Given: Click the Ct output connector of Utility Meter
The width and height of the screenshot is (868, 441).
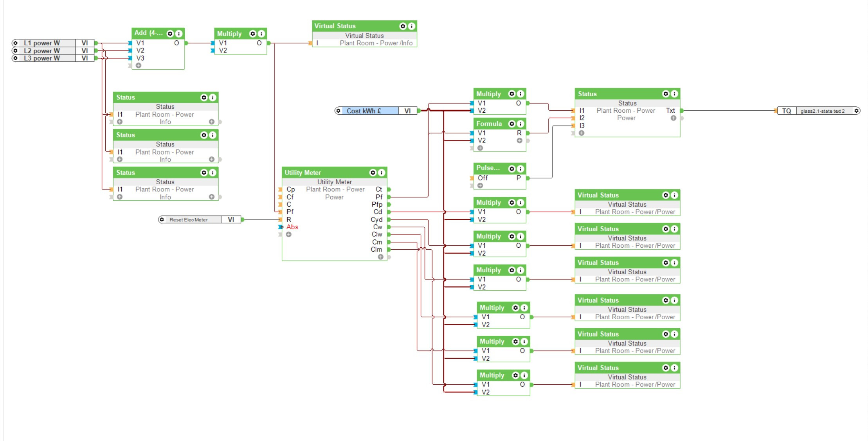Looking at the screenshot, I should pos(389,189).
